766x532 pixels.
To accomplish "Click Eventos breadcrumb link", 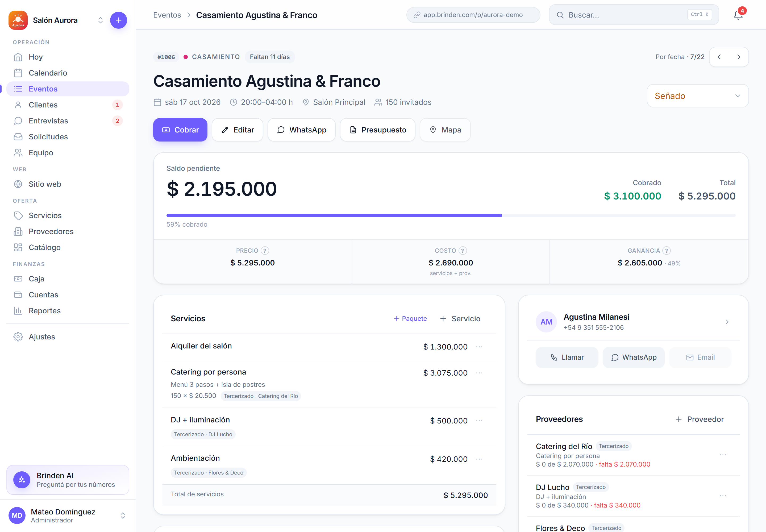I will click(167, 15).
